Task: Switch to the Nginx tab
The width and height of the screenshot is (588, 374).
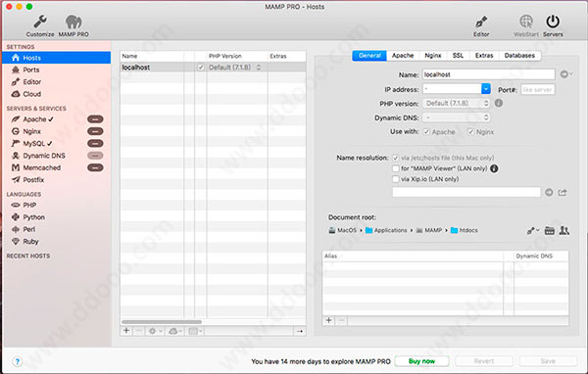Action: pos(433,56)
